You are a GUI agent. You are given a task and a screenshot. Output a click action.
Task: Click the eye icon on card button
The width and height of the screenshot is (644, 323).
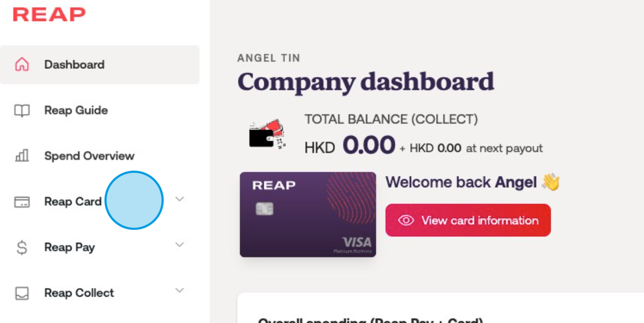pyautogui.click(x=405, y=220)
